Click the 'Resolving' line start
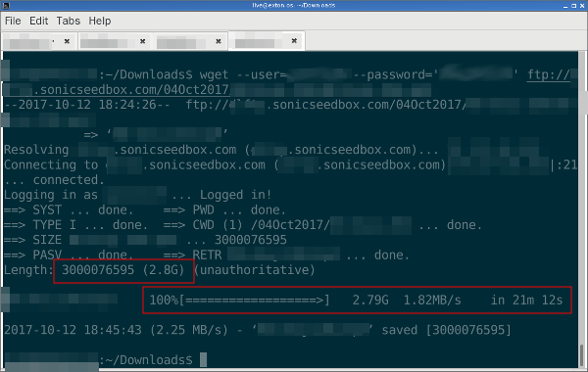The image size is (588, 372). click(x=36, y=150)
